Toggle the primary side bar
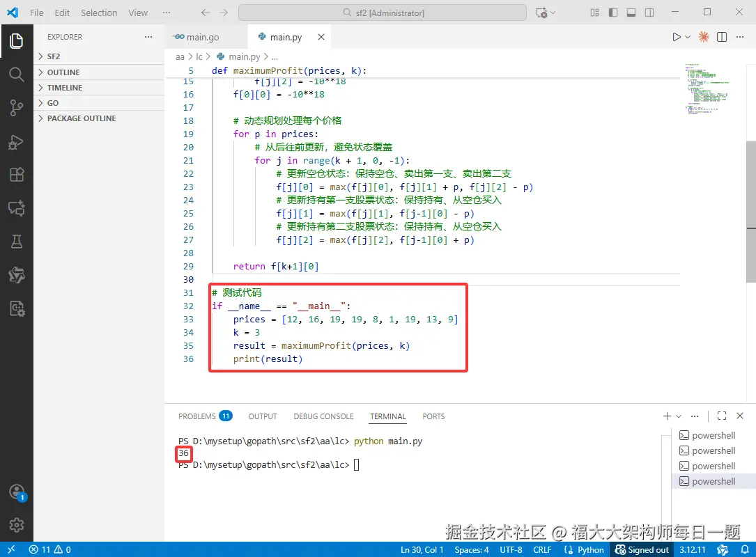The width and height of the screenshot is (756, 557). pyautogui.click(x=613, y=13)
